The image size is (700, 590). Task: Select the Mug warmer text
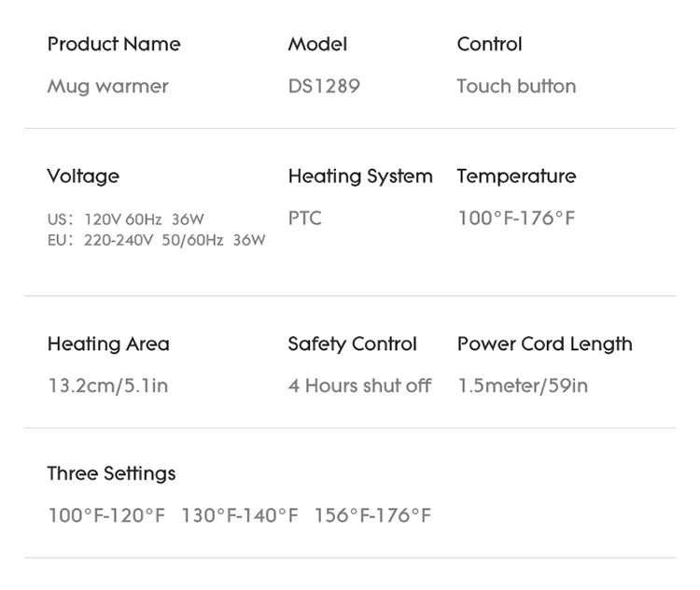pyautogui.click(x=108, y=86)
